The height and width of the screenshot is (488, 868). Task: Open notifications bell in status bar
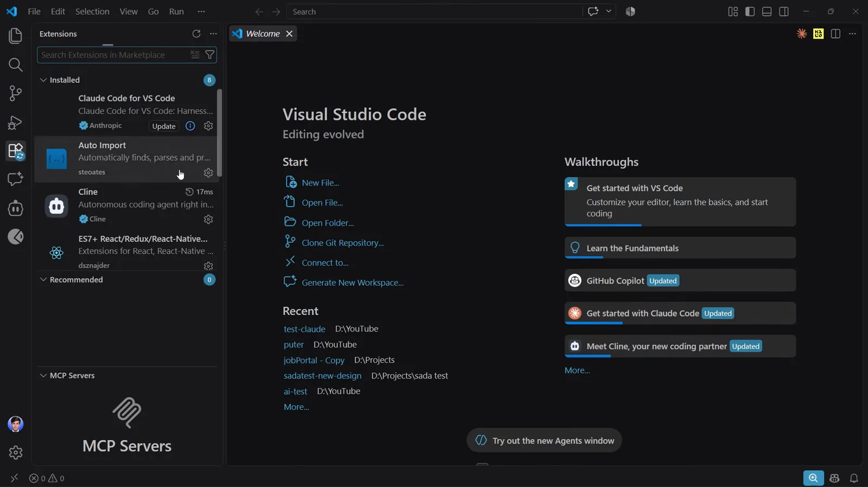(x=854, y=479)
